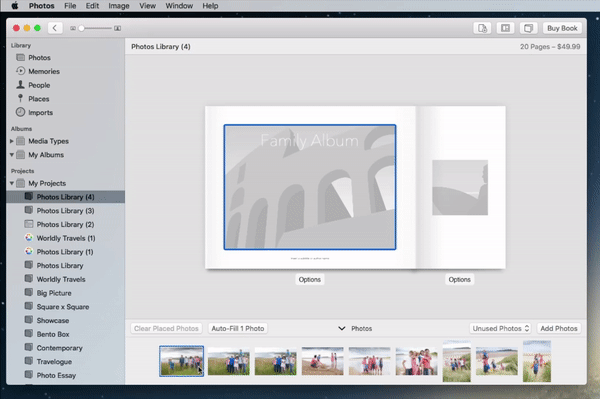Open the Photos menu in the menu bar
The width and height of the screenshot is (600, 399).
click(x=42, y=6)
